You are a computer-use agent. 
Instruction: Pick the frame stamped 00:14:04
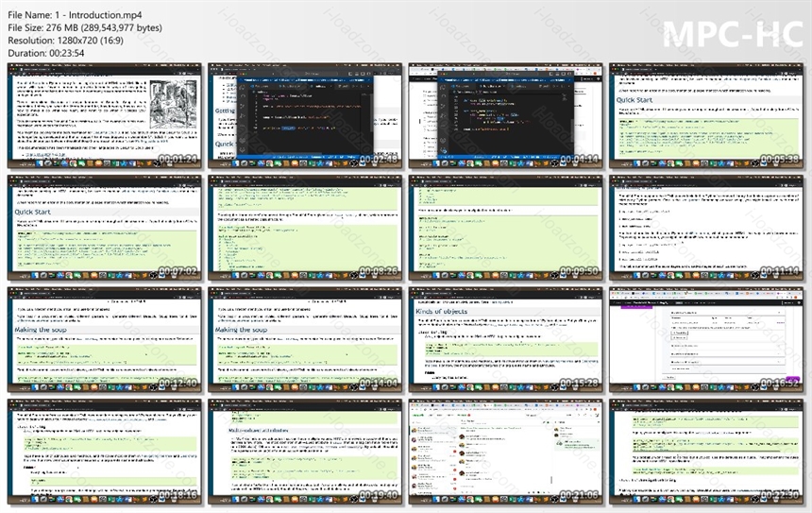[x=305, y=339]
